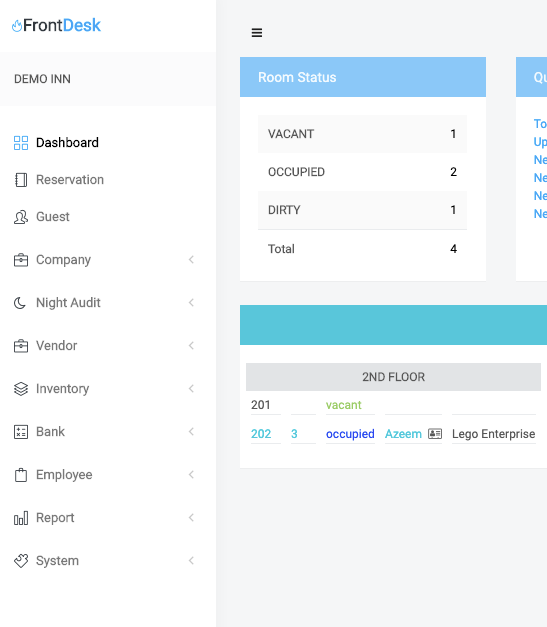The height and width of the screenshot is (627, 547).
Task: Click the Company briefcase icon
Action: 21,260
